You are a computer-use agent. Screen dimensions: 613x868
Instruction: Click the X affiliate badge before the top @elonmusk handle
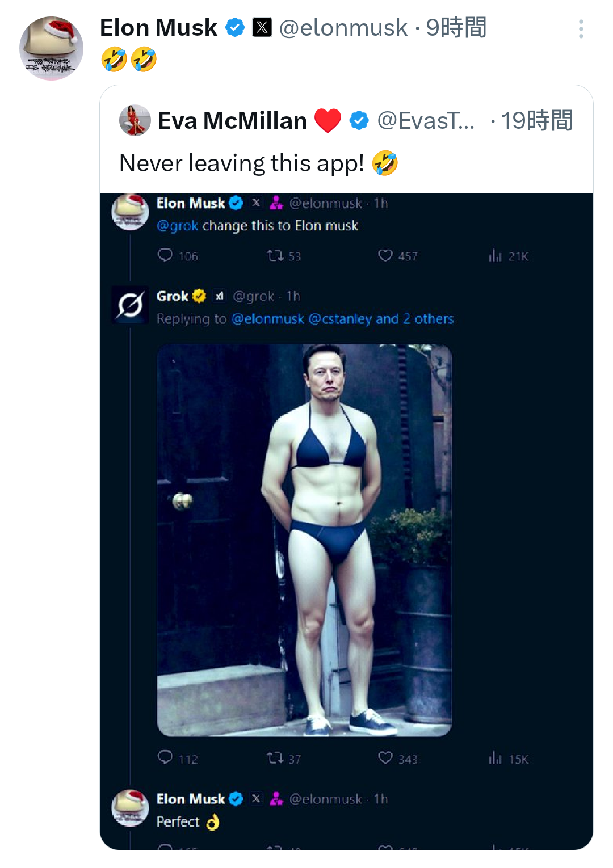tap(262, 27)
